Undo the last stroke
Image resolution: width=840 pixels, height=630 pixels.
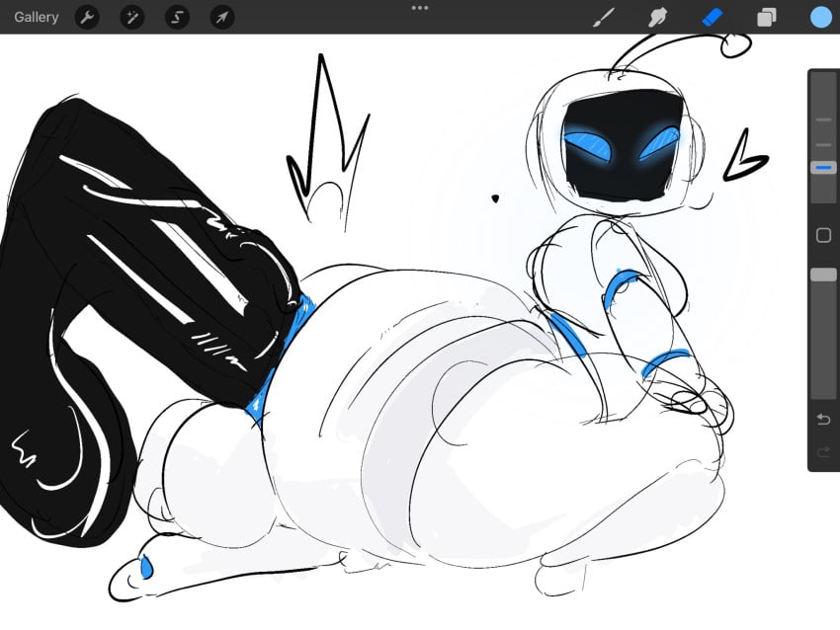(x=823, y=419)
